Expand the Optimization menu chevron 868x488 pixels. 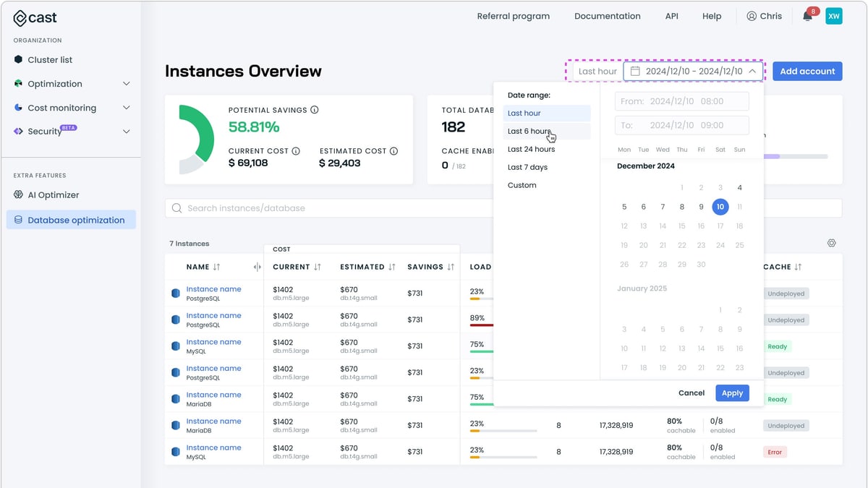[x=127, y=84]
